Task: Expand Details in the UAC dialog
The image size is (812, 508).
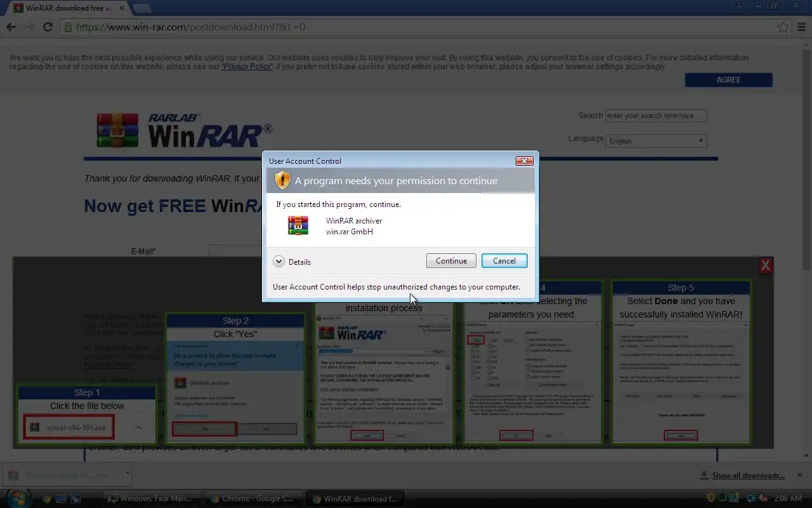Action: click(x=292, y=262)
